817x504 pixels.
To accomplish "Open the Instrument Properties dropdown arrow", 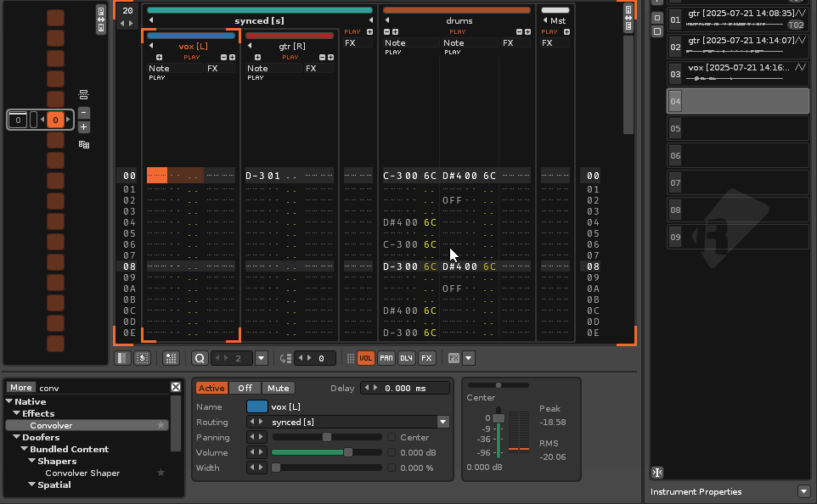I will [x=804, y=491].
